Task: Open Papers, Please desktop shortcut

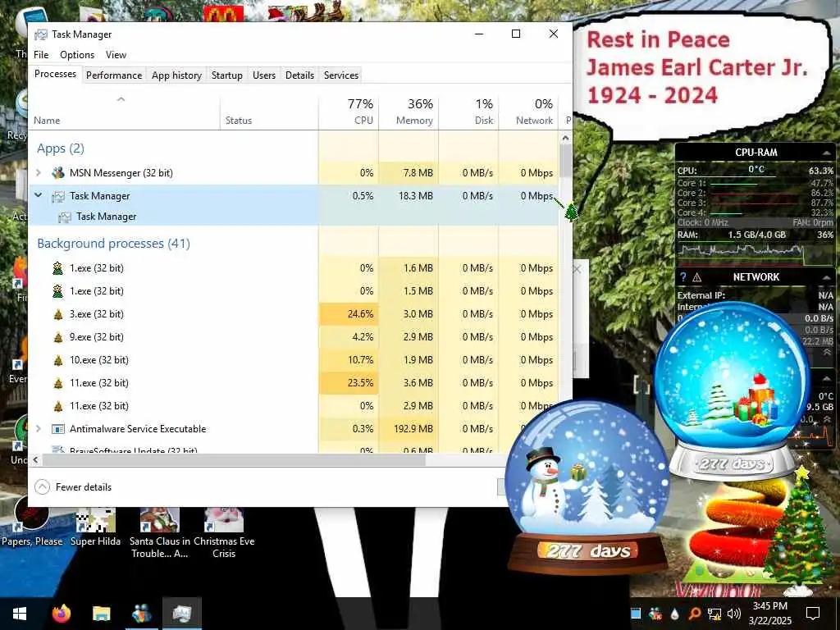Action: [32, 521]
